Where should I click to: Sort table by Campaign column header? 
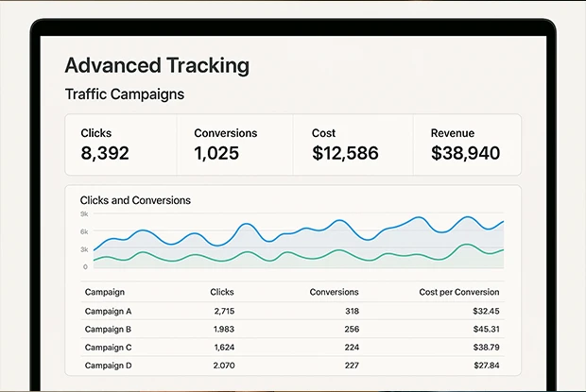(x=104, y=292)
